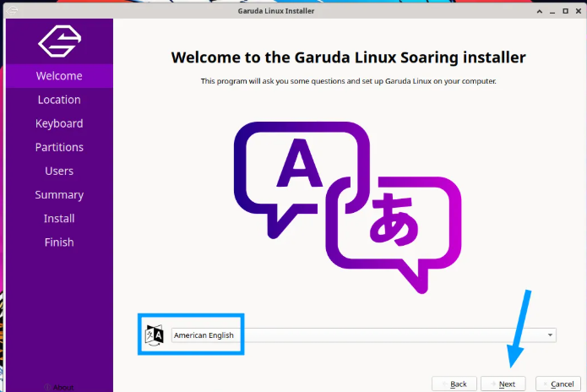Minimize the Garuda Linux Installer window
Image resolution: width=587 pixels, height=392 pixels.
pyautogui.click(x=552, y=11)
